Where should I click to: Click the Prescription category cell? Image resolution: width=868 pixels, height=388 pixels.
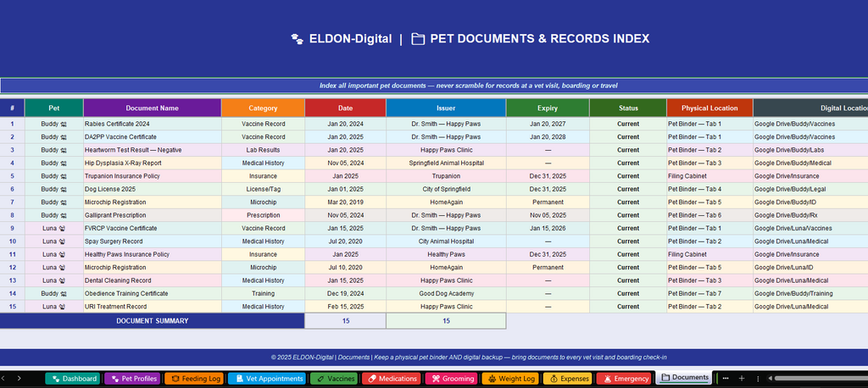click(263, 215)
